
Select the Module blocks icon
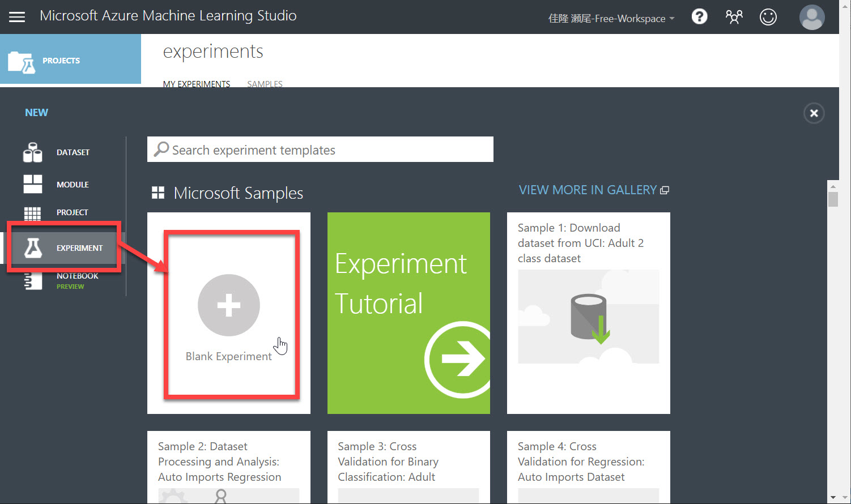click(x=33, y=184)
